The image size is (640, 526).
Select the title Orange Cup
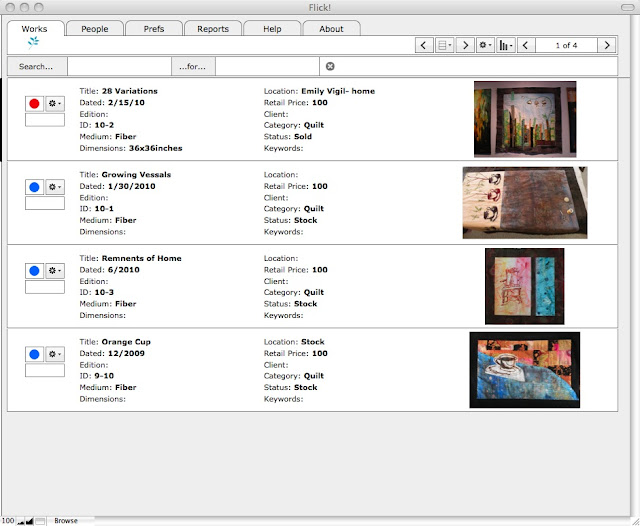pos(126,342)
